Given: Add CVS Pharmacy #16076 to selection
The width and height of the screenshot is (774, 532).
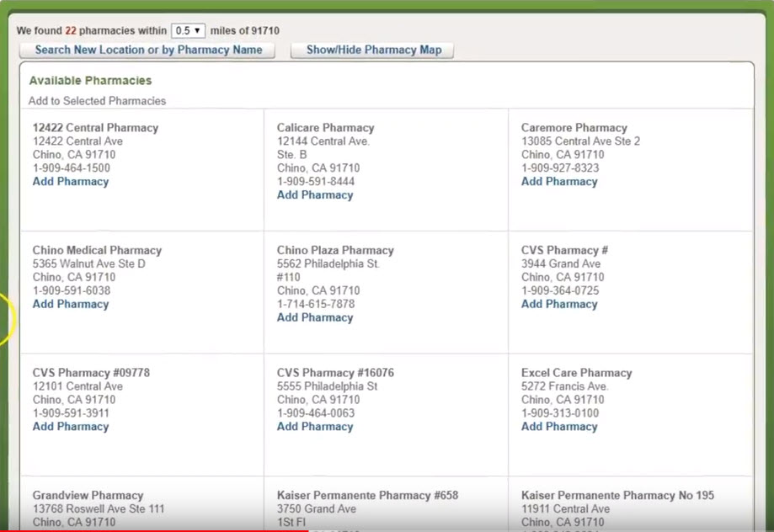Looking at the screenshot, I should [315, 427].
